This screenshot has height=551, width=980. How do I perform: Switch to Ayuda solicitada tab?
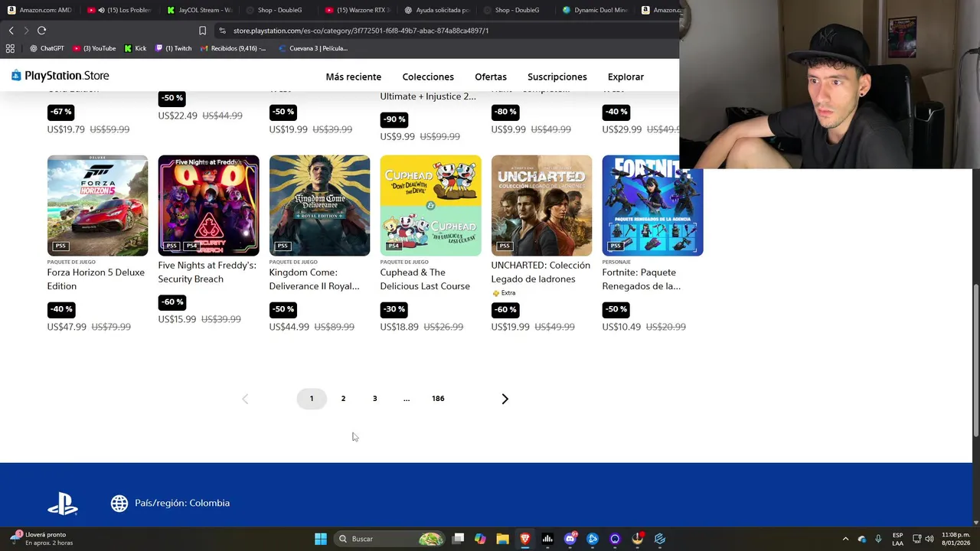point(437,10)
